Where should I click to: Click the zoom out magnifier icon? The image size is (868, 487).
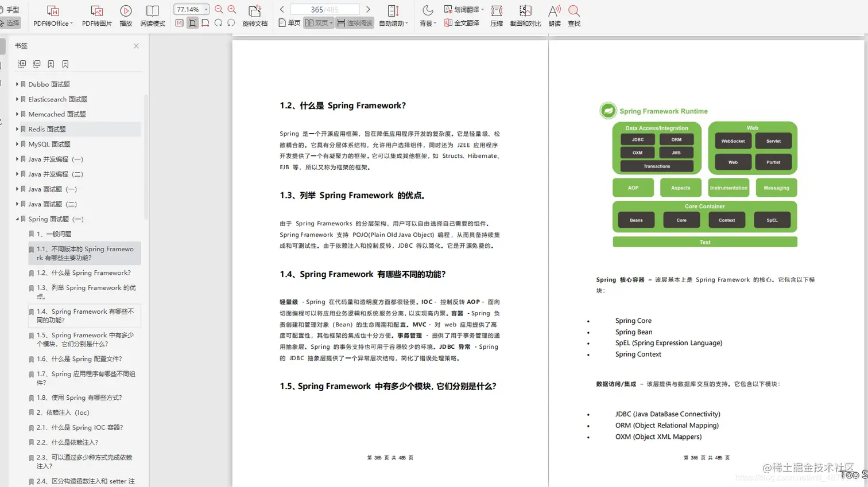[219, 10]
